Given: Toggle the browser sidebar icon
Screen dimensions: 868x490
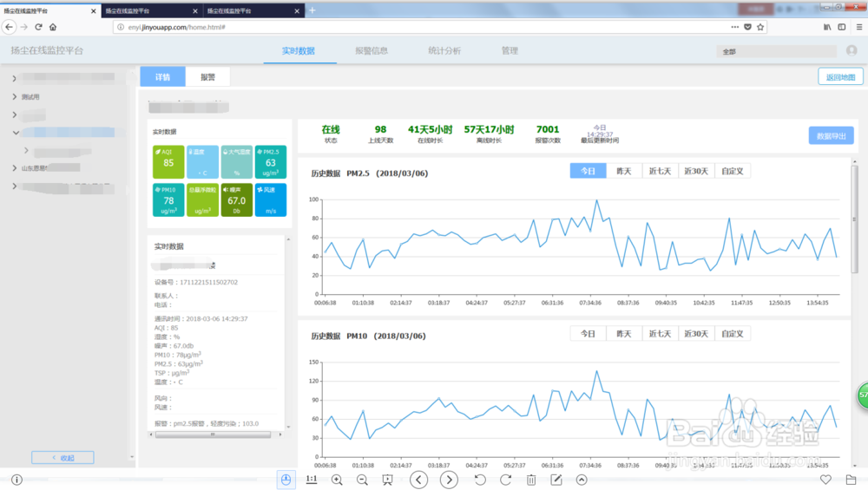Looking at the screenshot, I should click(841, 27).
